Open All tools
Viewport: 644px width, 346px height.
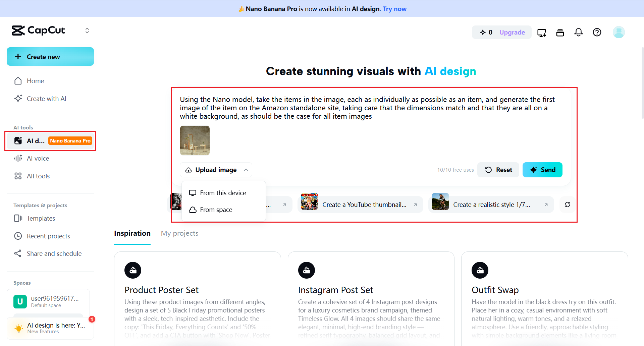click(x=50, y=176)
